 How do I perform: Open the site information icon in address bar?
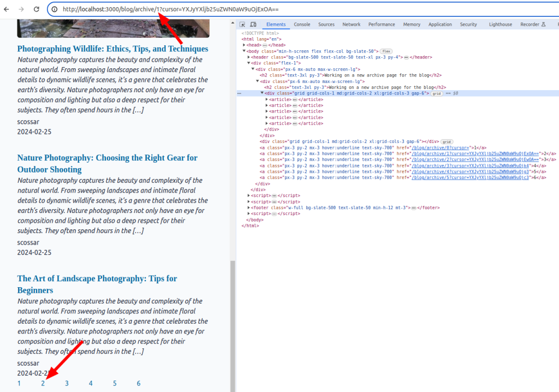[x=55, y=9]
